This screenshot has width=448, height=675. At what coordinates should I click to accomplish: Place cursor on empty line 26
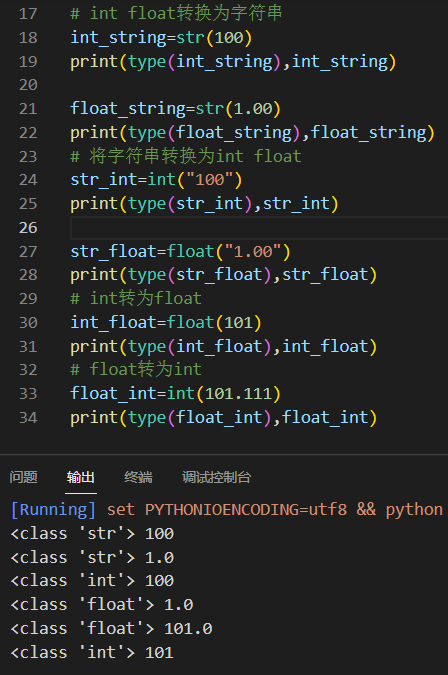tap(259, 227)
